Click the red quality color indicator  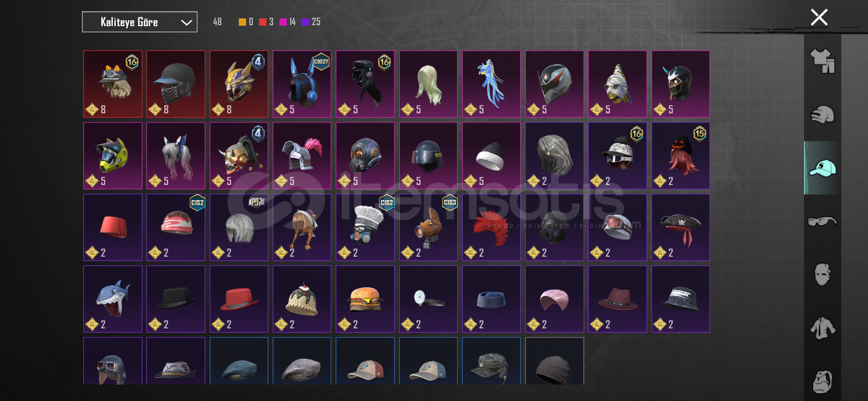coord(263,22)
